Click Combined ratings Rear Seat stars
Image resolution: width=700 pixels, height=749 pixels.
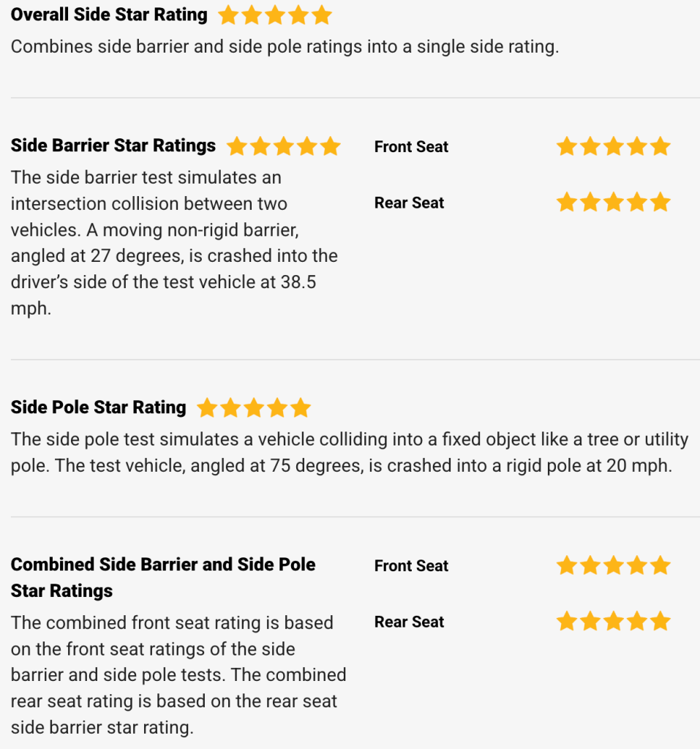tap(614, 622)
